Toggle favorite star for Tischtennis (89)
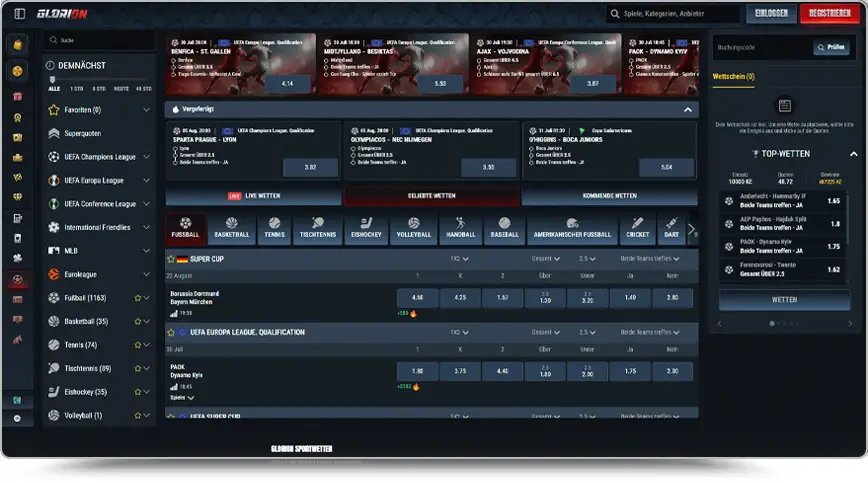The width and height of the screenshot is (868, 483). pyautogui.click(x=138, y=368)
